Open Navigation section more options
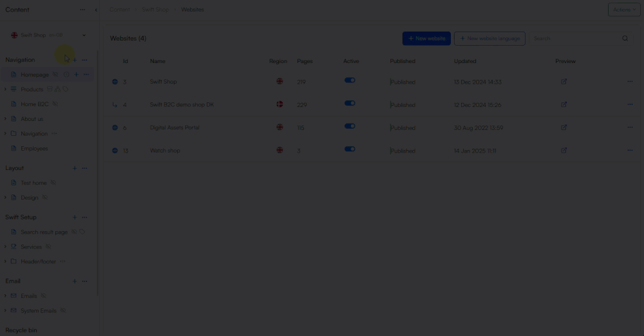 [84, 60]
